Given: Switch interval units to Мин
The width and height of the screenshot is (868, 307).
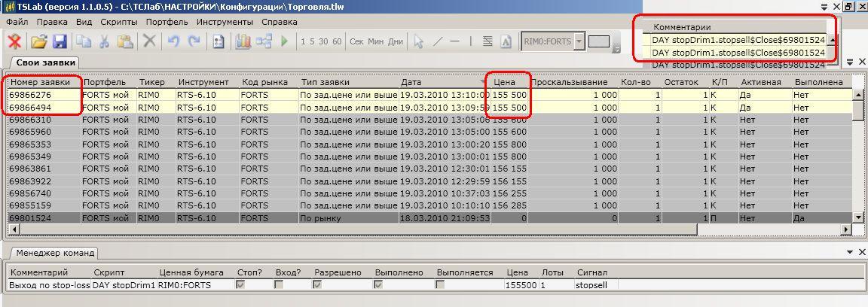Looking at the screenshot, I should (x=376, y=41).
